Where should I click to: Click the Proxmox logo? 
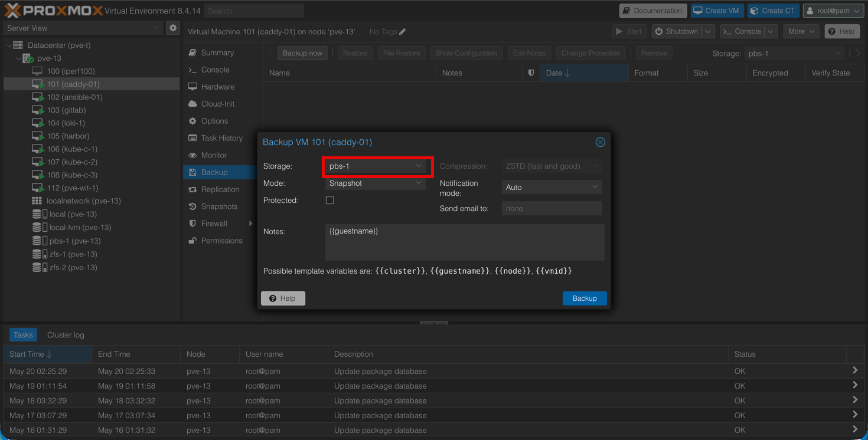point(53,11)
